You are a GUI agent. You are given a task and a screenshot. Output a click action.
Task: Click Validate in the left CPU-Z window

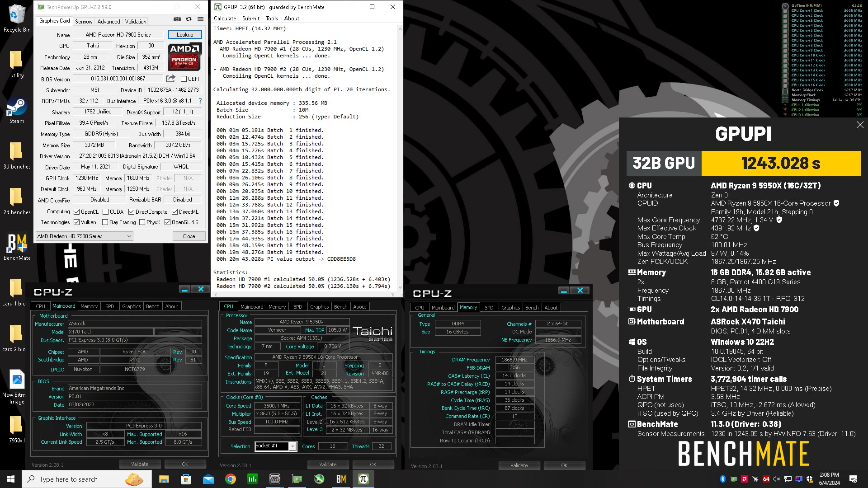140,464
